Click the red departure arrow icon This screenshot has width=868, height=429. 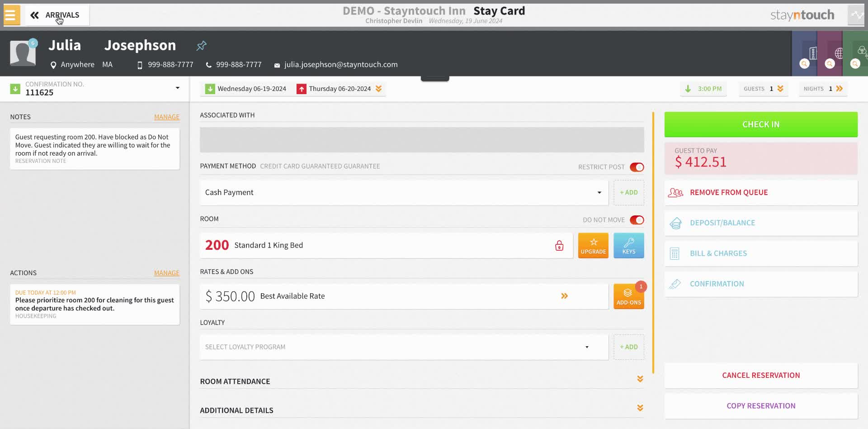click(x=302, y=89)
